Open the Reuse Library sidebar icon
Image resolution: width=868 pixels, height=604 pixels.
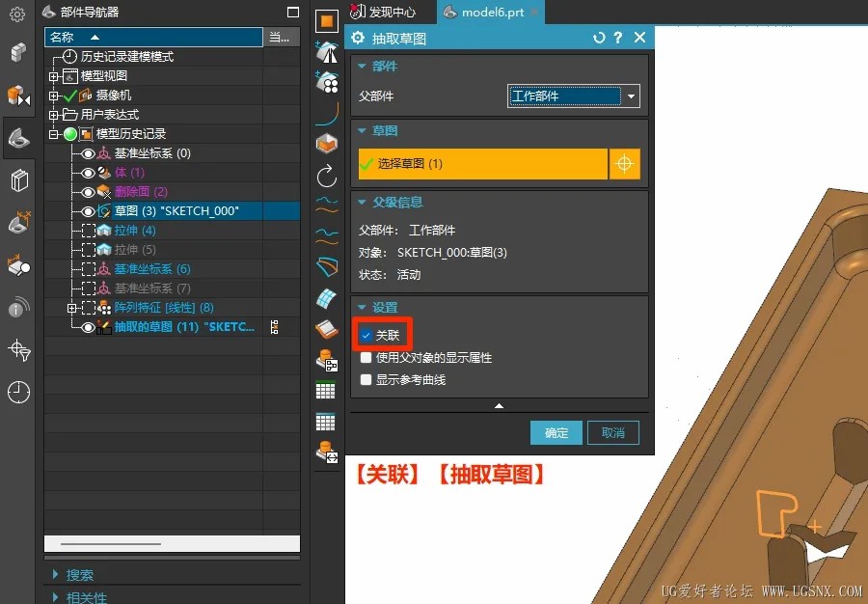pyautogui.click(x=18, y=180)
